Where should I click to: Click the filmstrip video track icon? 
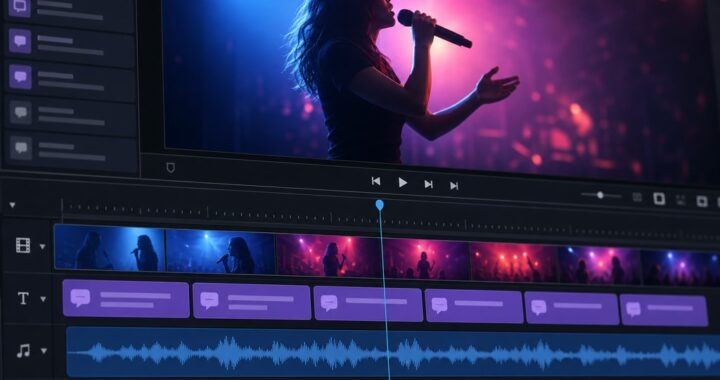pos(23,246)
